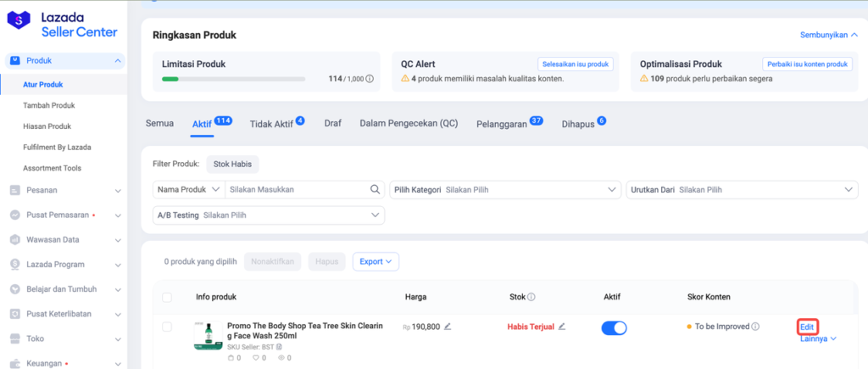
Task: Open the Pilih Kategori dropdown
Action: coord(505,189)
